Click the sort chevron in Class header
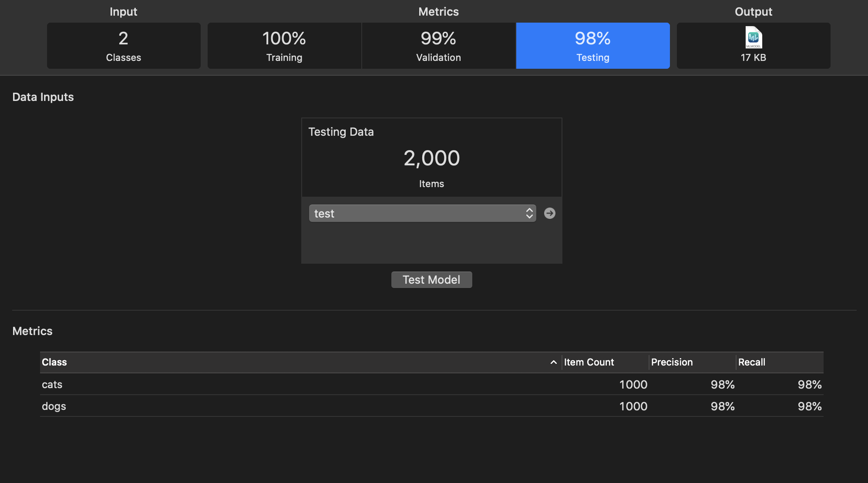Image resolution: width=868 pixels, height=483 pixels. click(553, 362)
